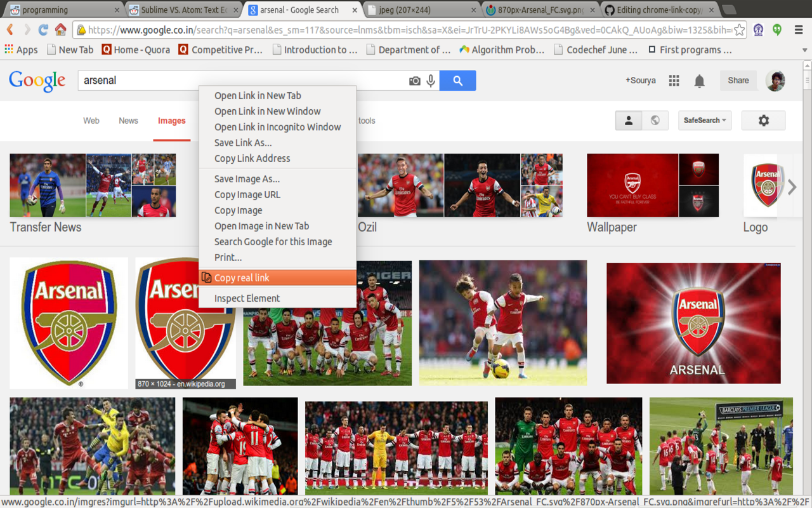This screenshot has width=812, height=508.
Task: Open Apps bookmarks shortcut
Action: coord(21,50)
